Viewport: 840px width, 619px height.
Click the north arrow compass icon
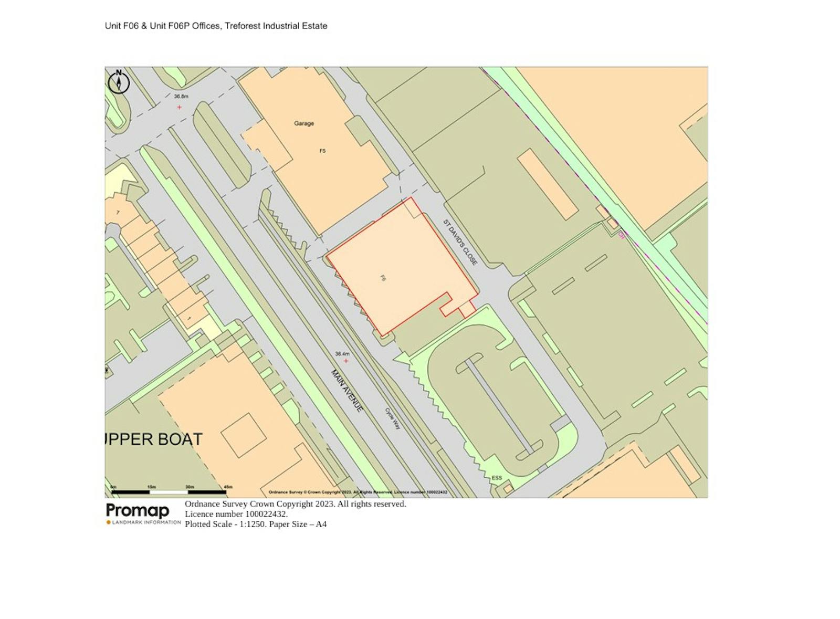[119, 82]
